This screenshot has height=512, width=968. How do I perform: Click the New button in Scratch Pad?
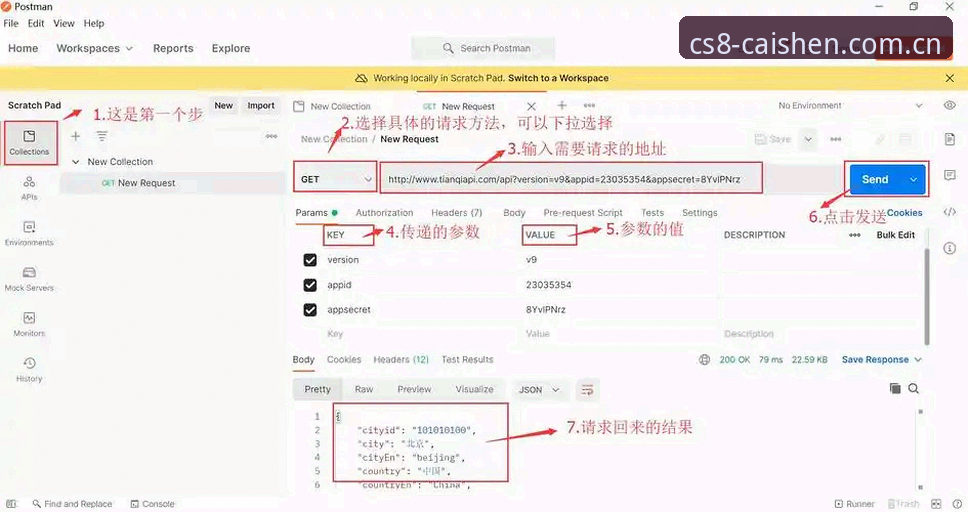223,106
